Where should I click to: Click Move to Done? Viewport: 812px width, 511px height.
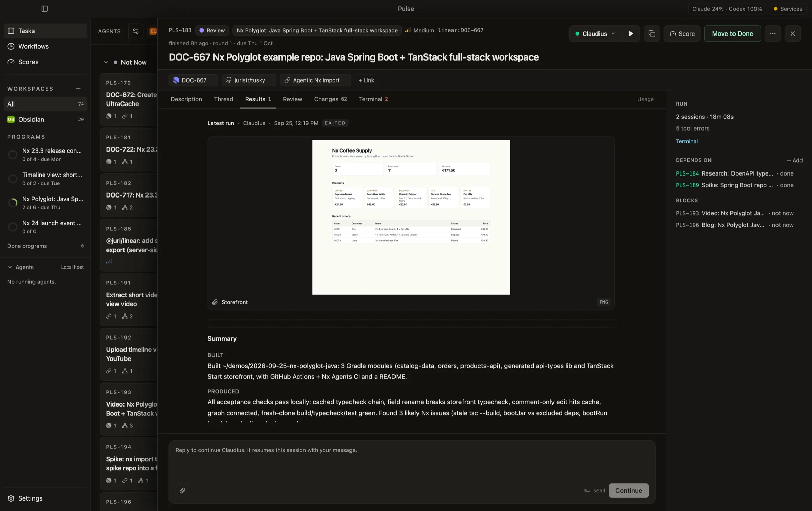[x=732, y=33]
